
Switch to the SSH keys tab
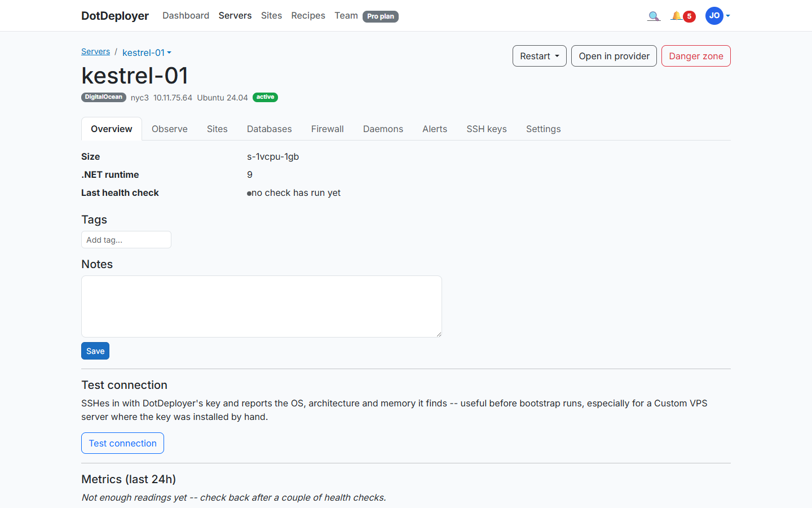487,129
